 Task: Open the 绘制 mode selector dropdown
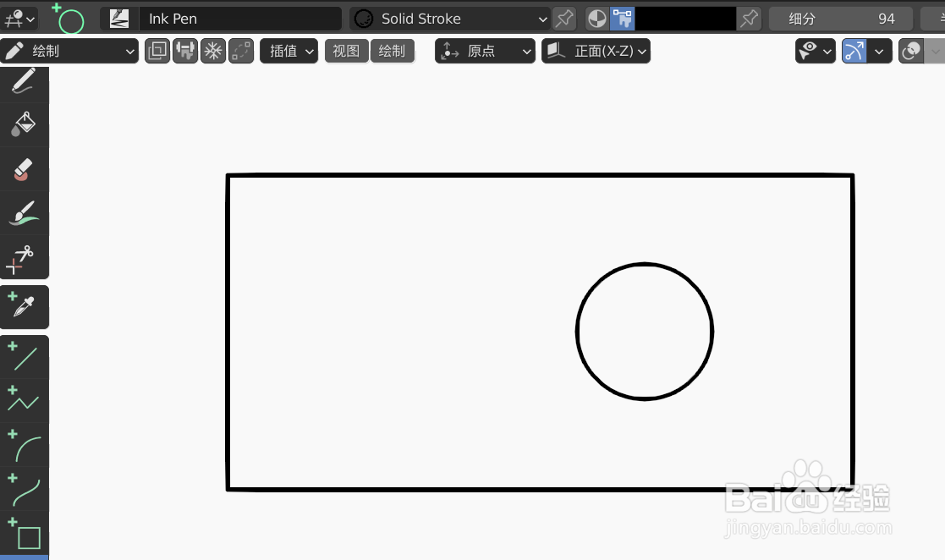69,52
